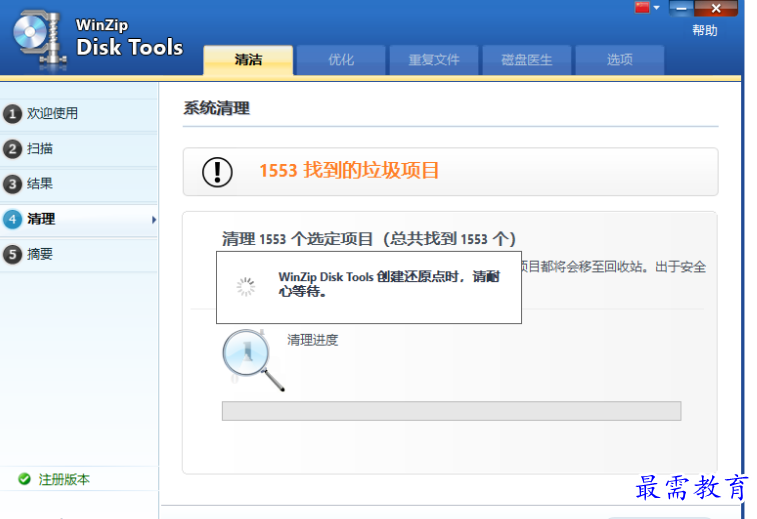This screenshot has height=519, width=757.
Task: Click the green checkmark registration icon
Action: (x=24, y=479)
